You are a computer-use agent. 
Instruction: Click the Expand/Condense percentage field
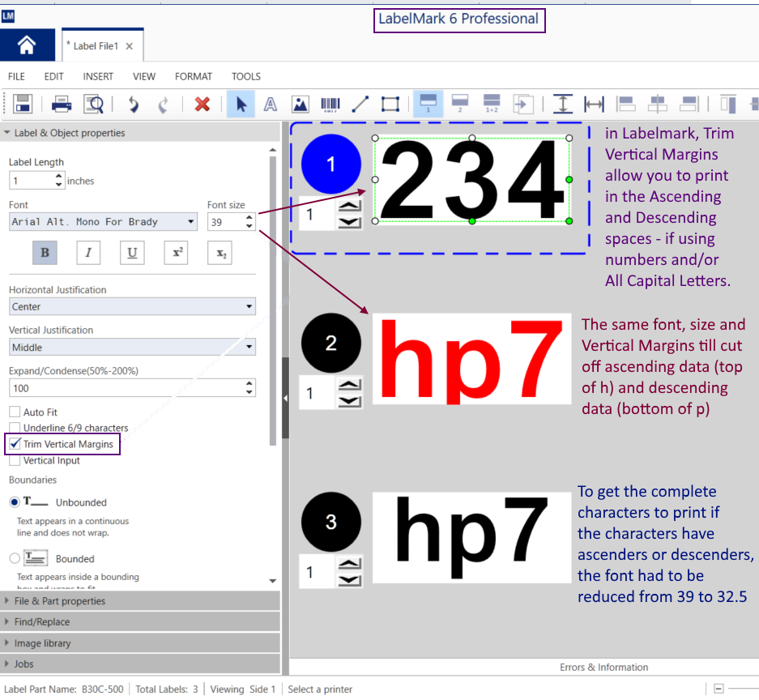coord(127,388)
